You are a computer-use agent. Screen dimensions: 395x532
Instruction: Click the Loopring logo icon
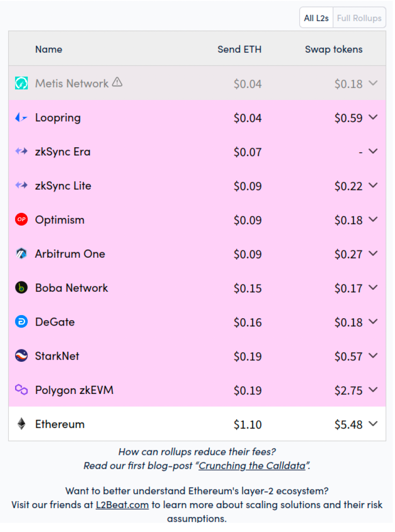click(x=22, y=117)
